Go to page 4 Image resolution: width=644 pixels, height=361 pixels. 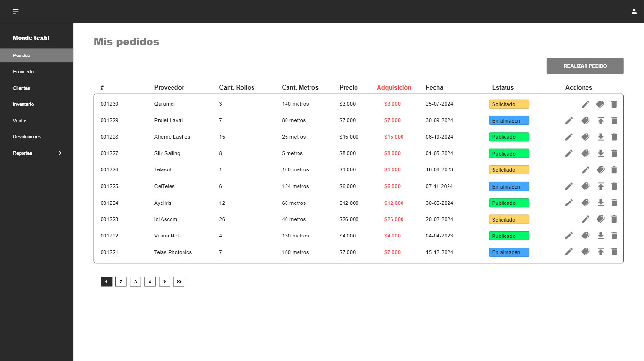[x=150, y=282]
